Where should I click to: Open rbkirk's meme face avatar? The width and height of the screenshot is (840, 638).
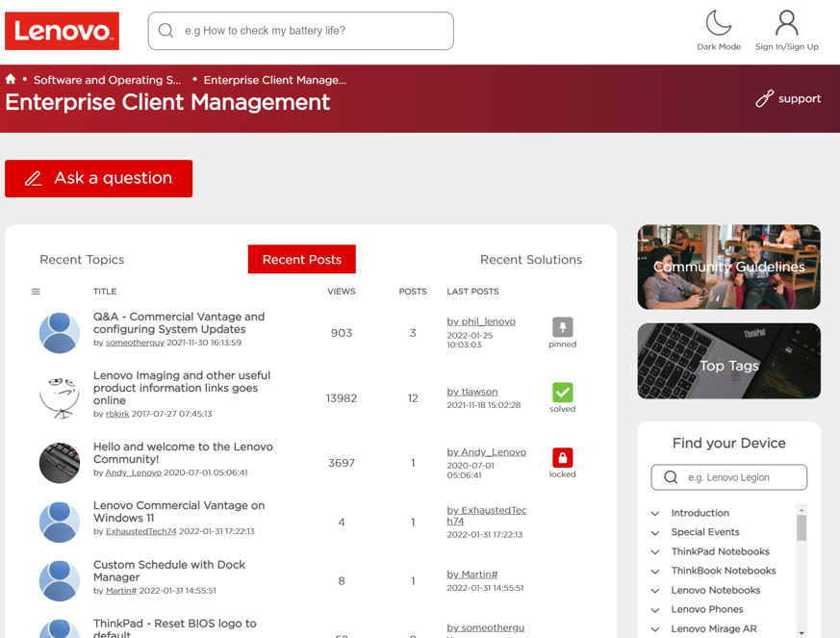(60, 397)
